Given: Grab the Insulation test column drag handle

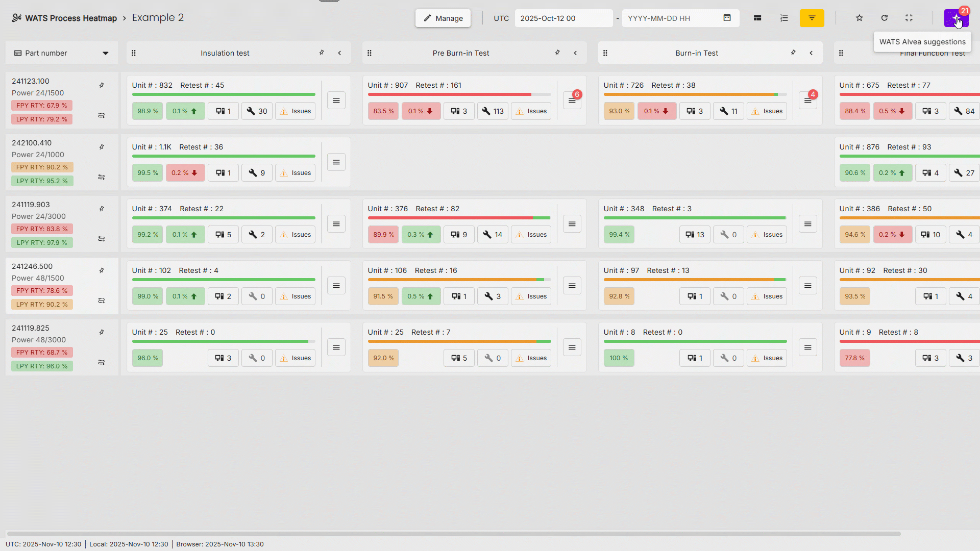Looking at the screenshot, I should [134, 53].
